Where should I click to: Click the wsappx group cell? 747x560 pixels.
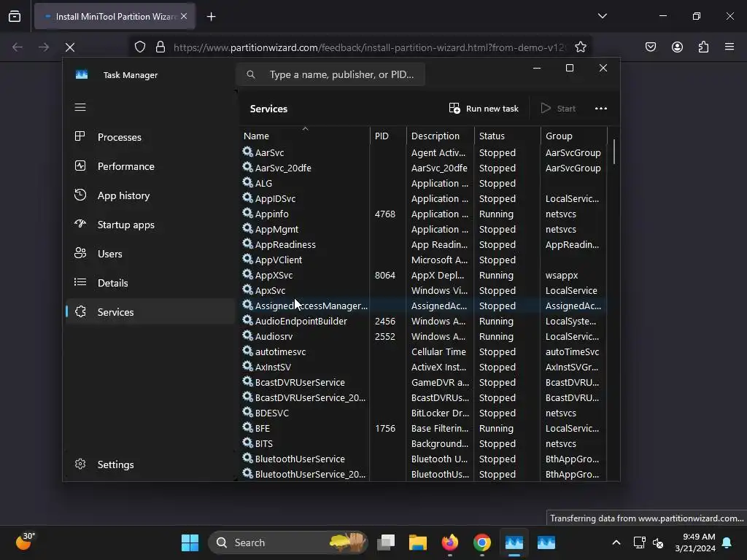(x=562, y=275)
